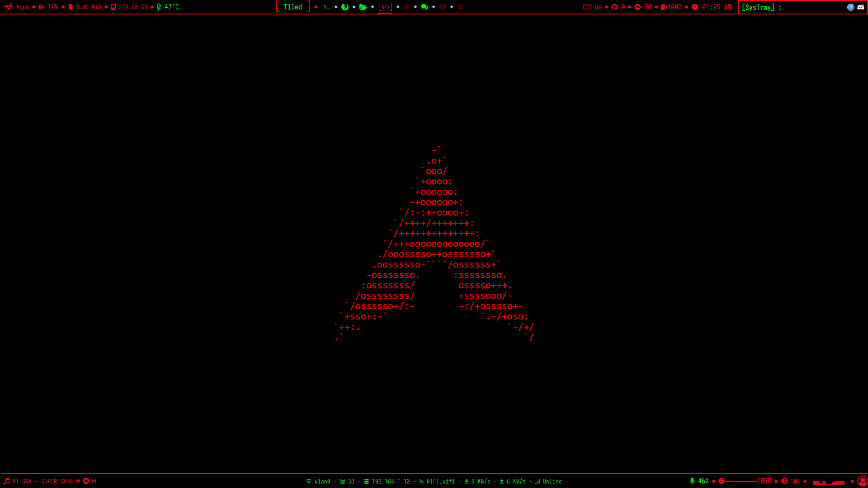868x488 pixels.
Task: Skip to the next track
Action: point(94,481)
